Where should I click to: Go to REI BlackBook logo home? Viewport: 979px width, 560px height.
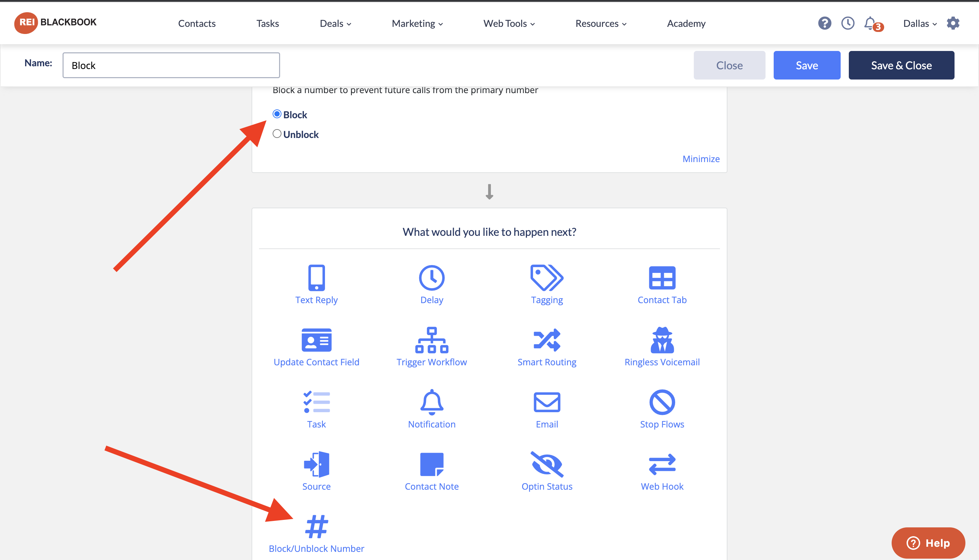(x=55, y=23)
